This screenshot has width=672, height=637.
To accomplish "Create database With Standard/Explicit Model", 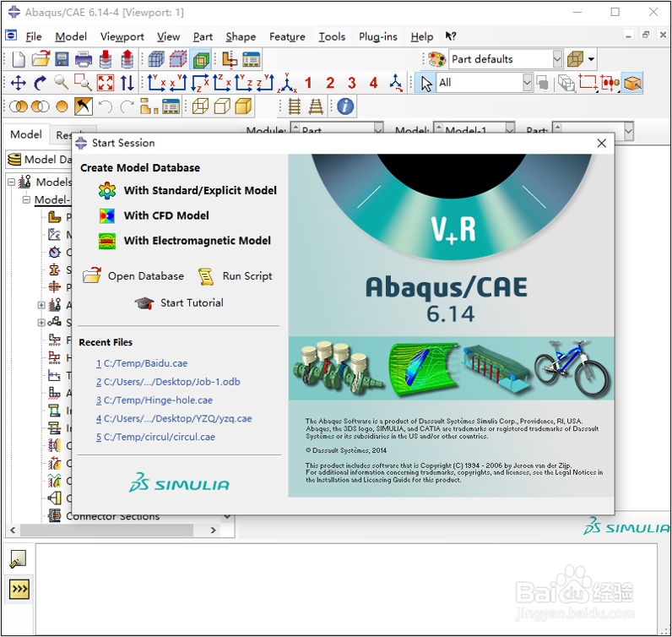I will click(x=187, y=190).
